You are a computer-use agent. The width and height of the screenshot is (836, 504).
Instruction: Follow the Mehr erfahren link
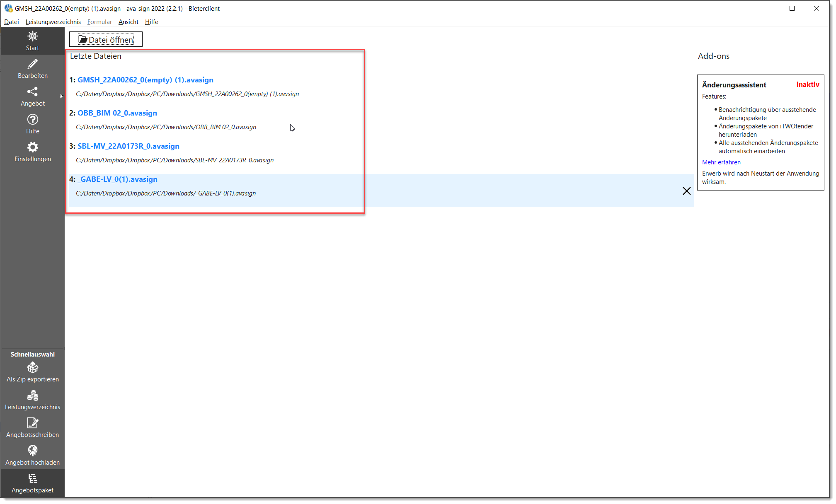point(721,162)
